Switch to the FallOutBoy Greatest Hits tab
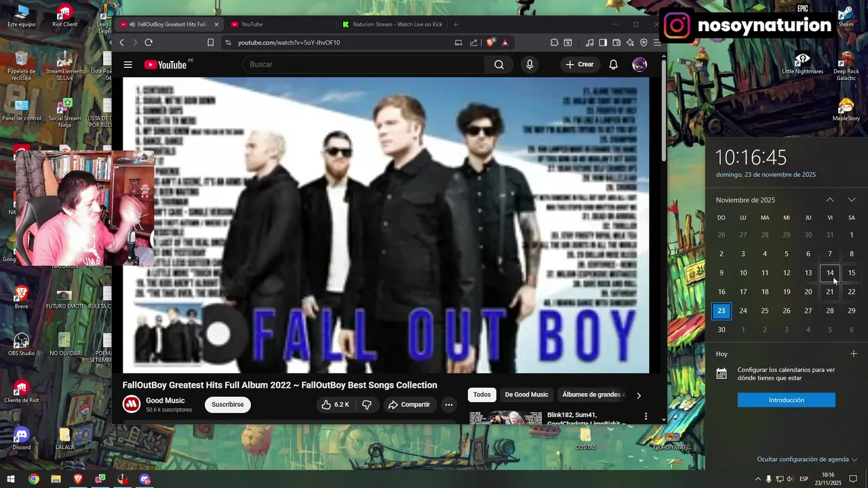The width and height of the screenshot is (868, 488). [169, 24]
